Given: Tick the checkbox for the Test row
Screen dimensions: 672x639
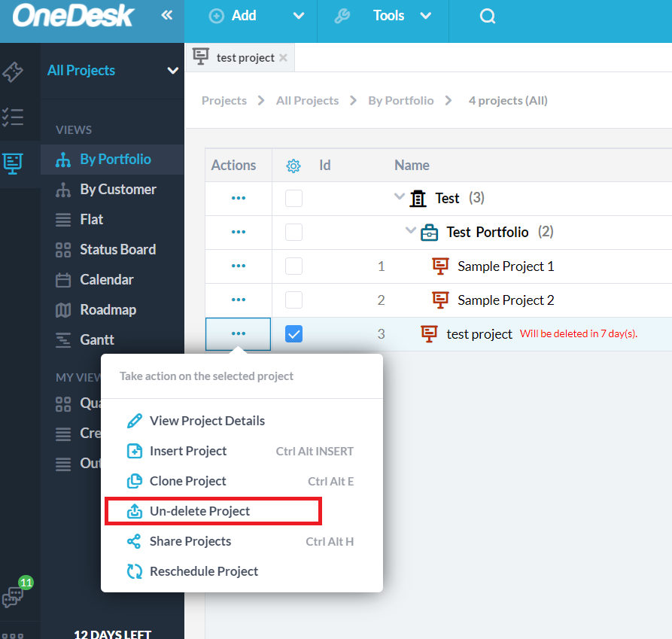Looking at the screenshot, I should pyautogui.click(x=293, y=199).
